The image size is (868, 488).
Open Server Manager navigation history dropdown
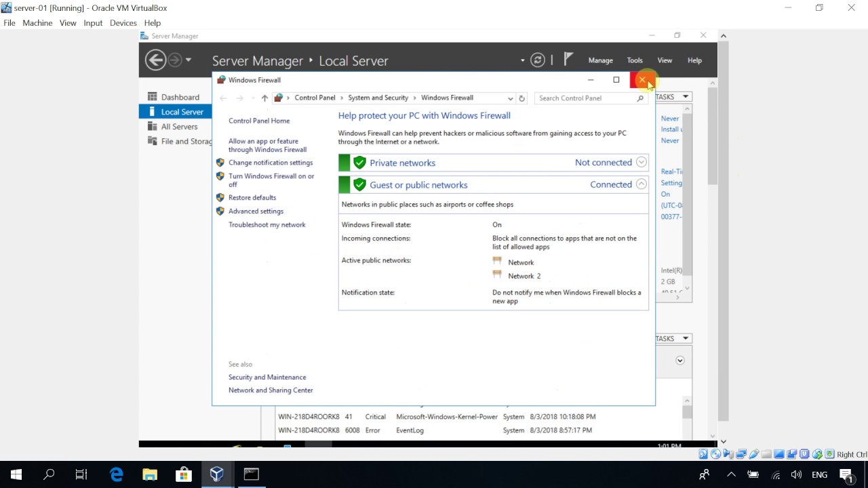point(189,60)
